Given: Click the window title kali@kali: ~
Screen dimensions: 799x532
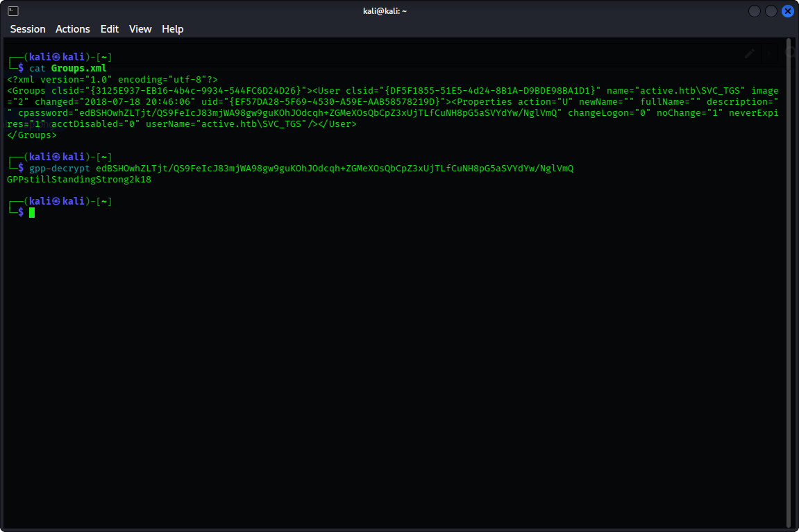Looking at the screenshot, I should coord(385,10).
